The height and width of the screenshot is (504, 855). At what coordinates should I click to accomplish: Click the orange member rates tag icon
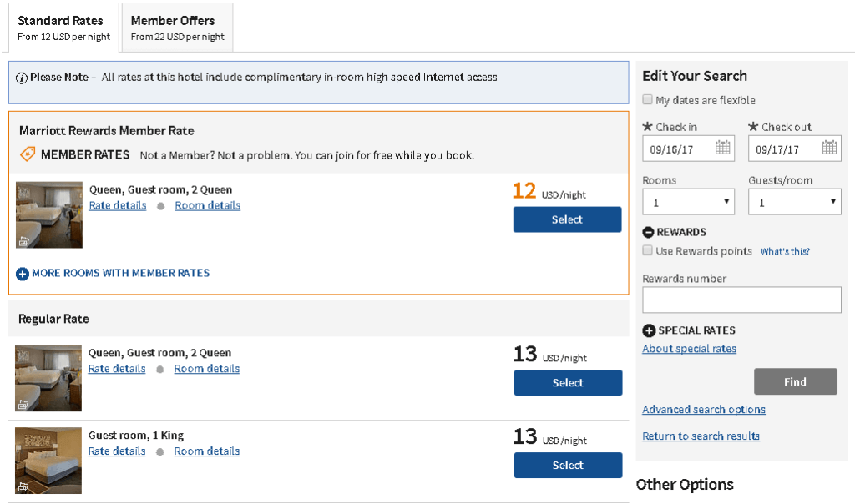click(x=28, y=154)
